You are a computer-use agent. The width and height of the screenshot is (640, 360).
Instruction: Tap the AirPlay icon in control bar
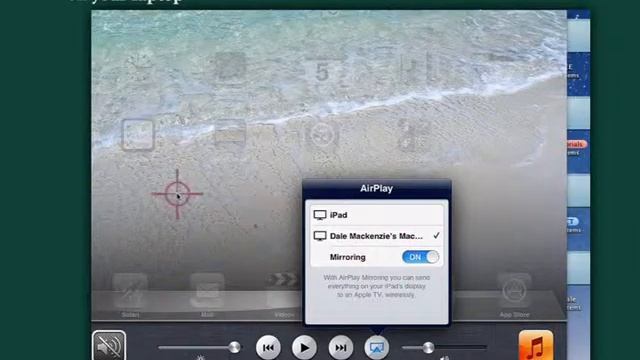click(376, 347)
